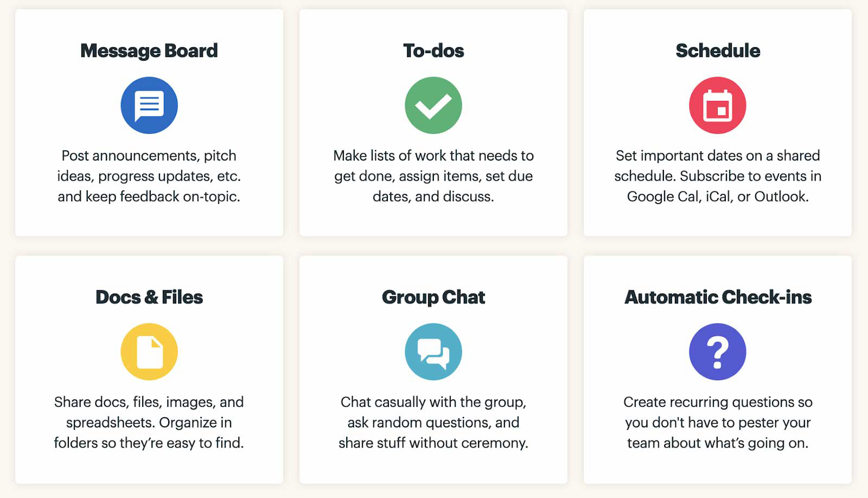Click the Message Board feature card
The width and height of the screenshot is (868, 498).
(x=149, y=122)
